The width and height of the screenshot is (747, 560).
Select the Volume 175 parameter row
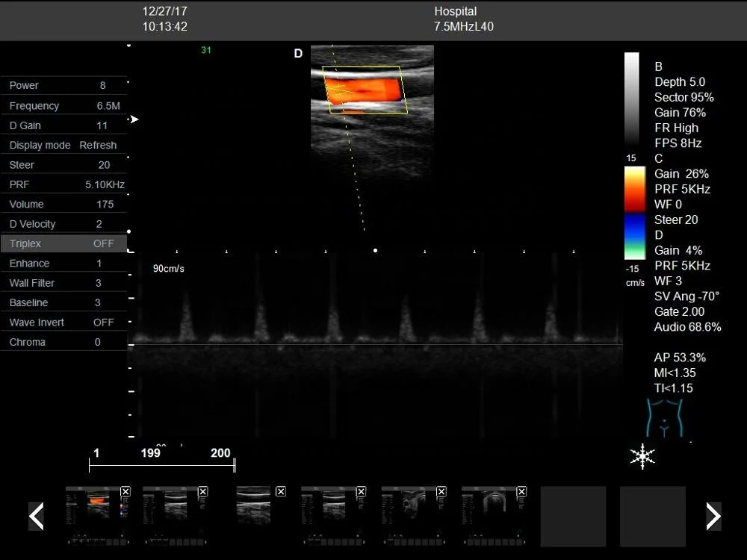pyautogui.click(x=63, y=204)
